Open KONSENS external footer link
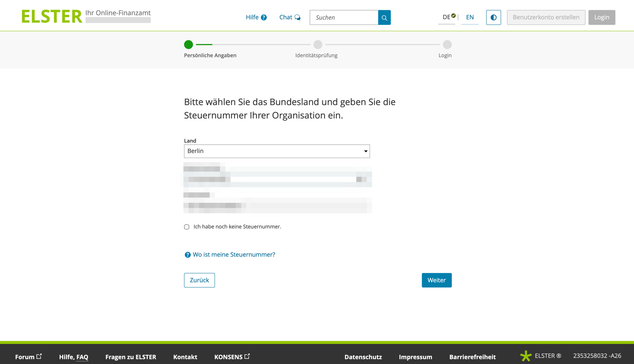Screen dimensions: 634x364 (x=232, y=357)
